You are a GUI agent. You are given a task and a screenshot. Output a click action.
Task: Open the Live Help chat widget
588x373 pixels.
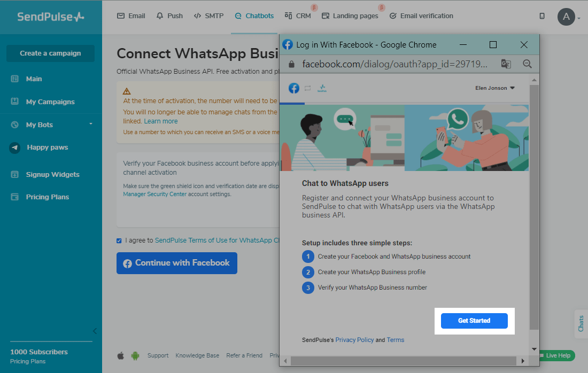558,355
